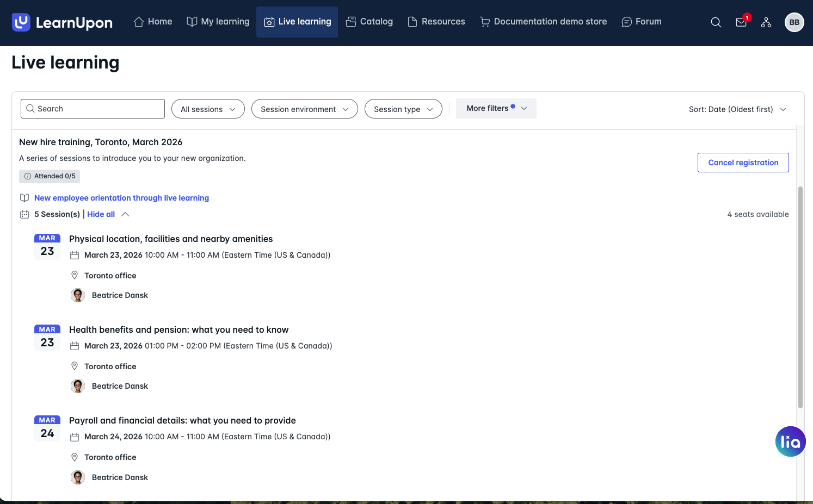Click "Toronto office" under Physical location session

(x=110, y=276)
